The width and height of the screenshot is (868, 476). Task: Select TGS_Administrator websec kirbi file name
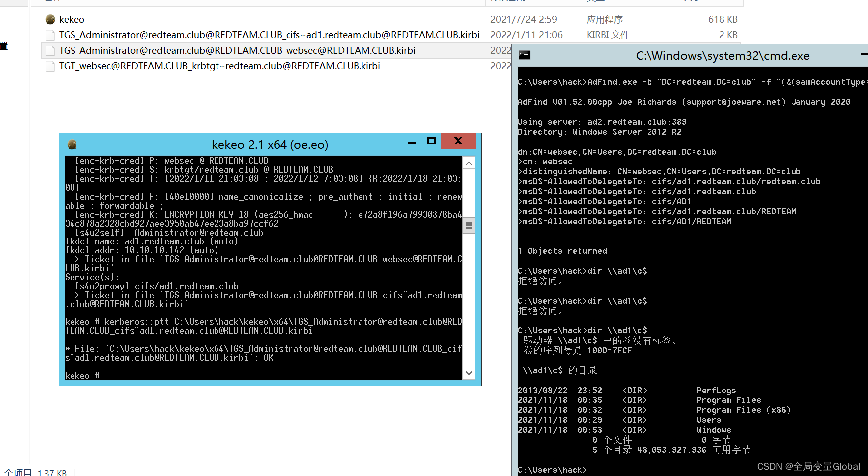pyautogui.click(x=237, y=50)
